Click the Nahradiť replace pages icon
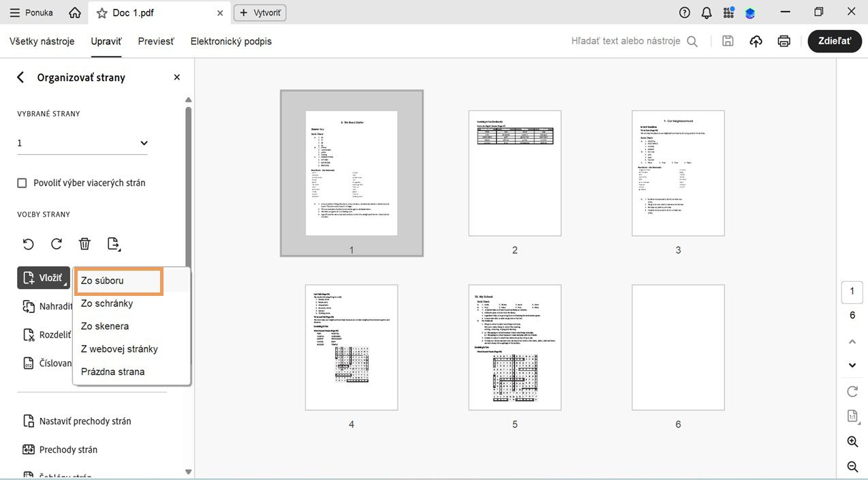The width and height of the screenshot is (868, 480). (x=29, y=306)
